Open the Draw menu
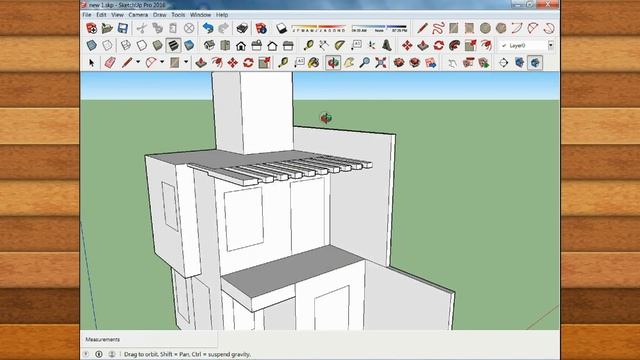 (160, 15)
